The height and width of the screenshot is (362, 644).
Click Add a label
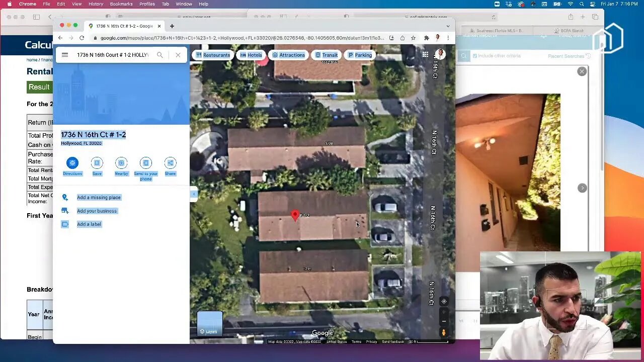pyautogui.click(x=89, y=224)
